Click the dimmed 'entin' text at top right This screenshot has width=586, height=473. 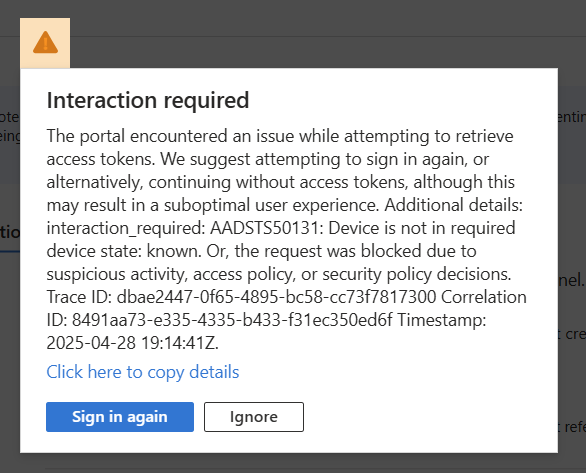tap(572, 117)
